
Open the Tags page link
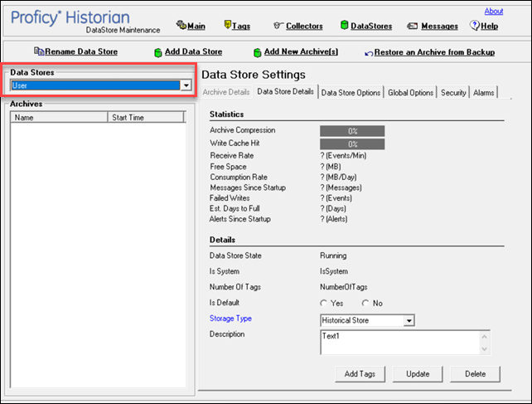coord(241,27)
